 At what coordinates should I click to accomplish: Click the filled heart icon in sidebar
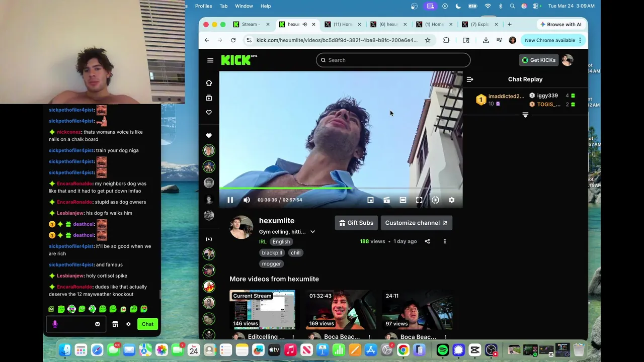[209, 136]
